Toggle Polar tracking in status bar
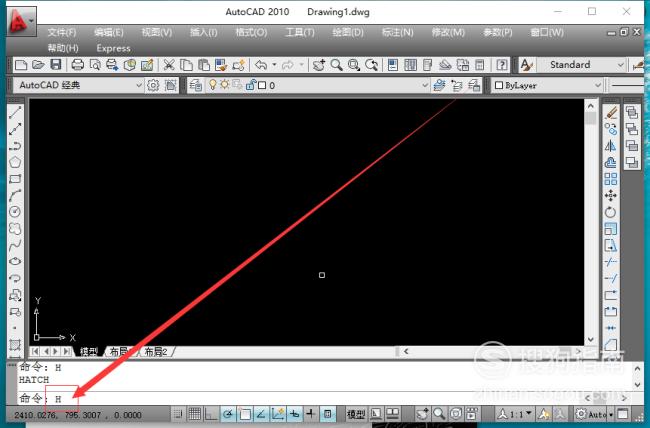650x428 pixels. [x=228, y=414]
